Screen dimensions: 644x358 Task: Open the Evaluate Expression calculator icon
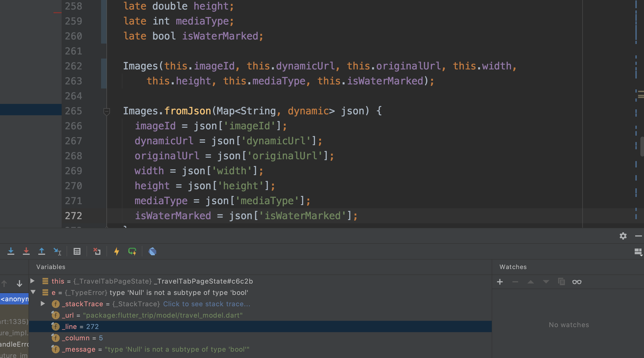[x=77, y=251]
